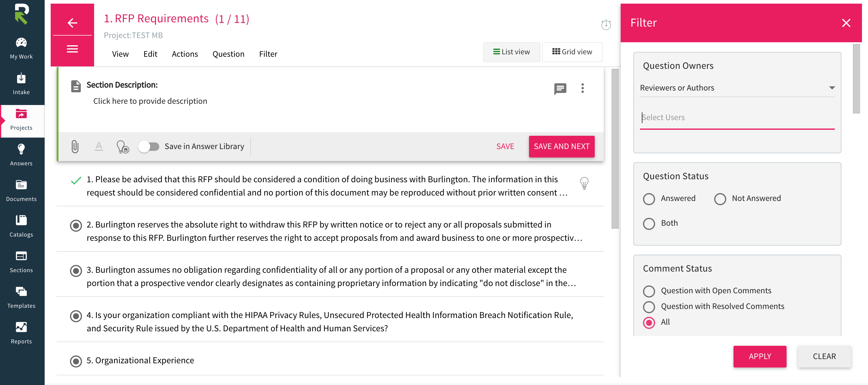Viewport: 868px width, 385px height.
Task: Open the Reports sidebar icon
Action: pyautogui.click(x=21, y=327)
